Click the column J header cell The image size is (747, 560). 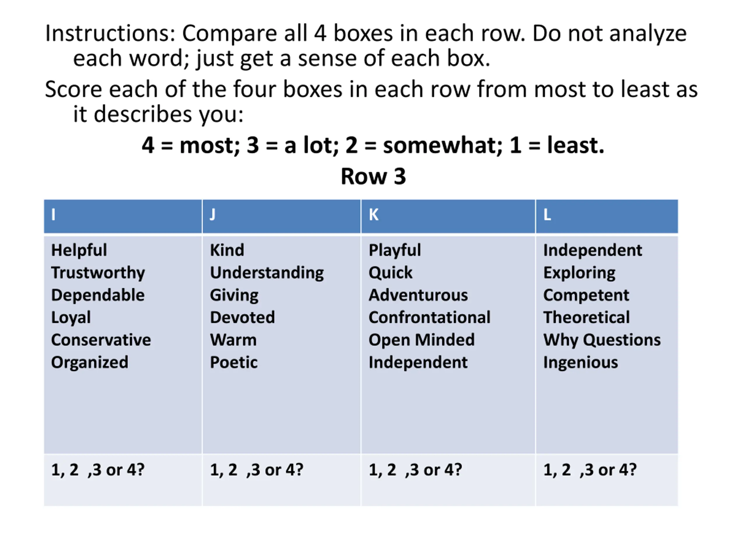281,216
